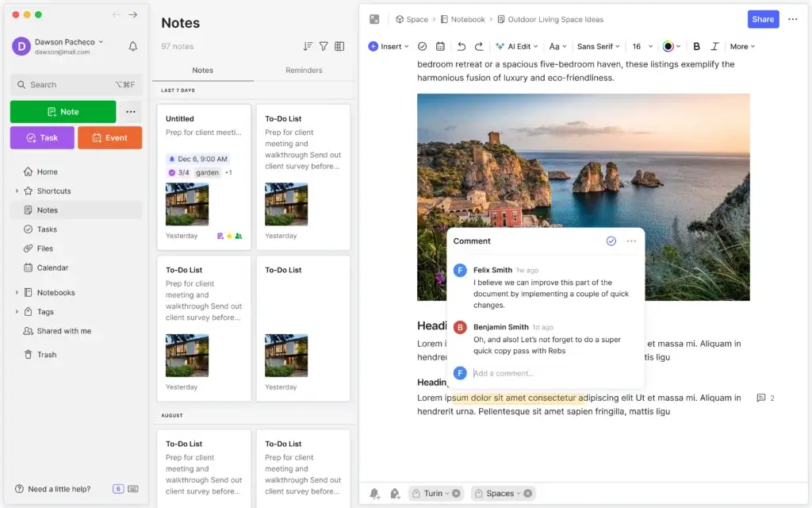Add a tag with the tag-plus icon
The height and width of the screenshot is (508, 812).
click(x=395, y=494)
